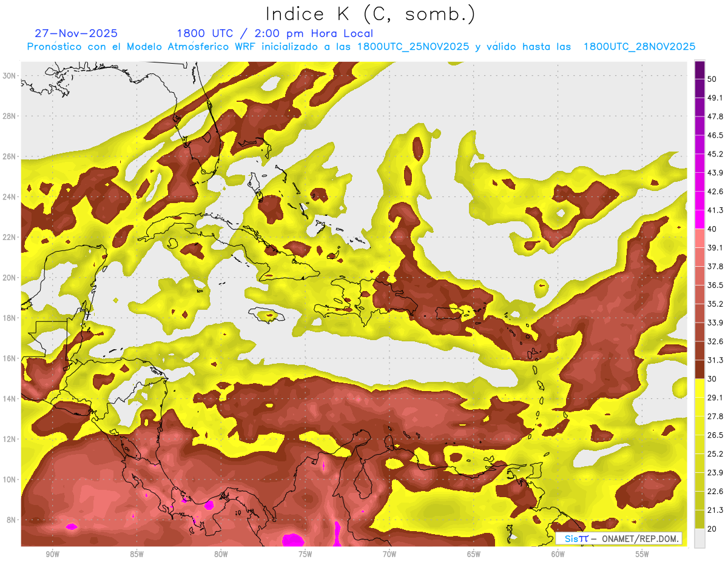This screenshot has width=728, height=562.
Task: Click the WRF model forecast description line
Action: [361, 47]
